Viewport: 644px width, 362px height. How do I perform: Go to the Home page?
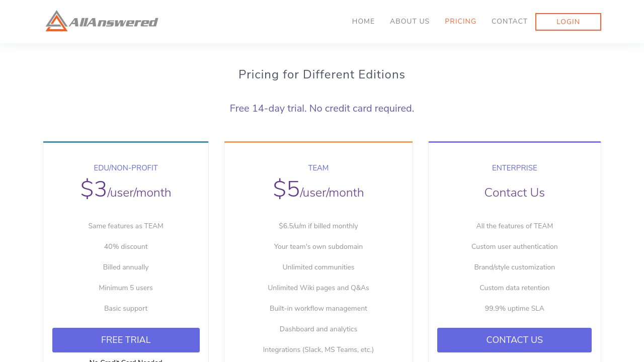pos(363,22)
